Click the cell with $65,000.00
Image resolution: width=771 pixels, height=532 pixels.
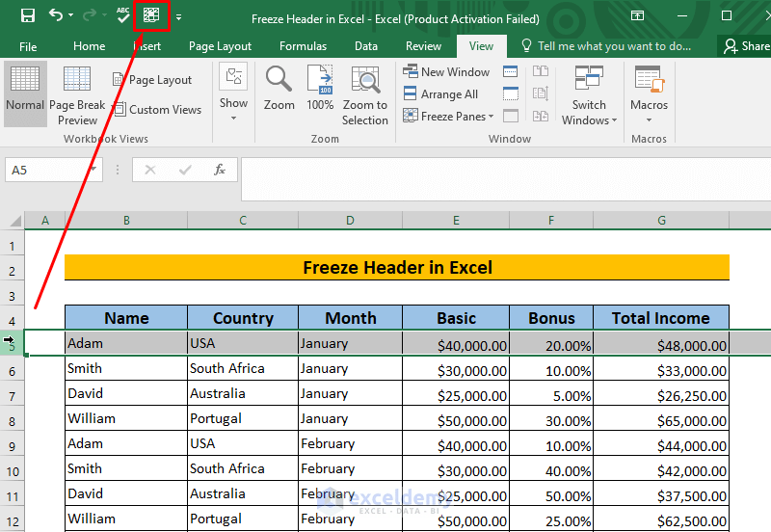(661, 419)
